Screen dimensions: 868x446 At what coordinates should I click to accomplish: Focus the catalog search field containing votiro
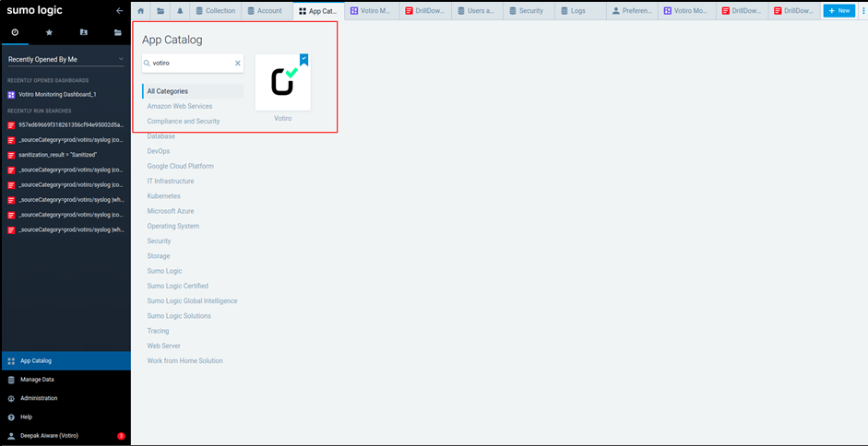(x=193, y=63)
